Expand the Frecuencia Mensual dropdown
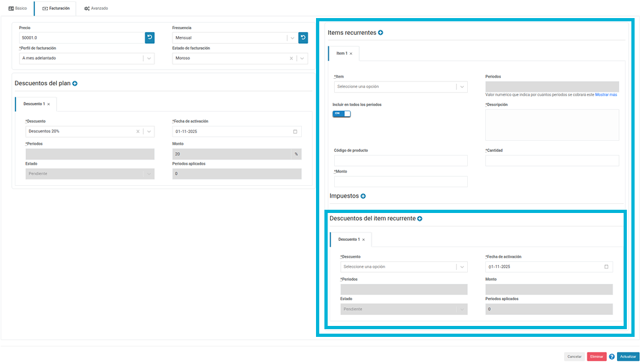Screen dimensions: 643x364 (x=292, y=37)
